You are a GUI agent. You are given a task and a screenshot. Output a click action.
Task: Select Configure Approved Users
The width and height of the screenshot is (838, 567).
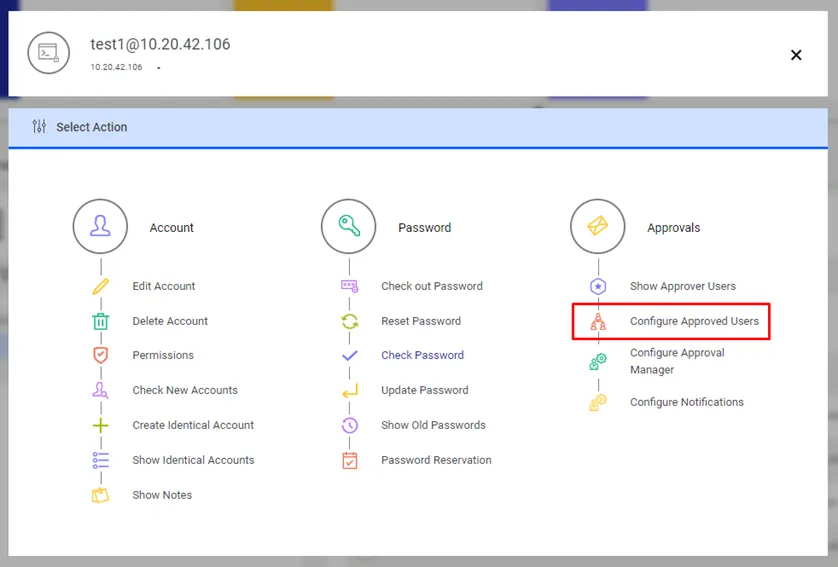coord(694,321)
